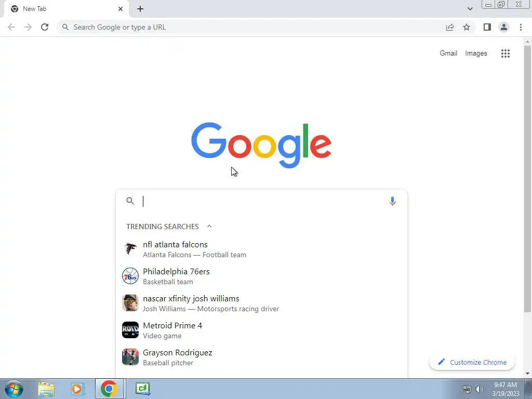Open a new tab with the plus button
Screen dimensions: 532x399
140,9
